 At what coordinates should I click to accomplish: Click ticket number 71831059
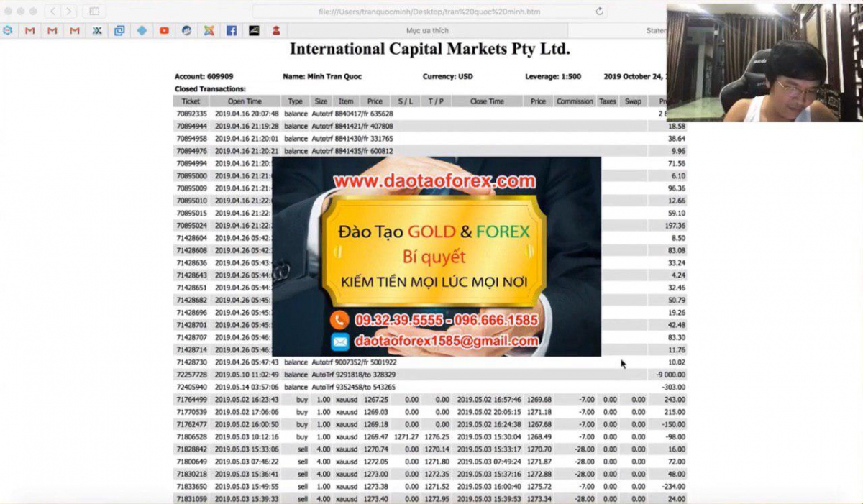click(x=191, y=499)
